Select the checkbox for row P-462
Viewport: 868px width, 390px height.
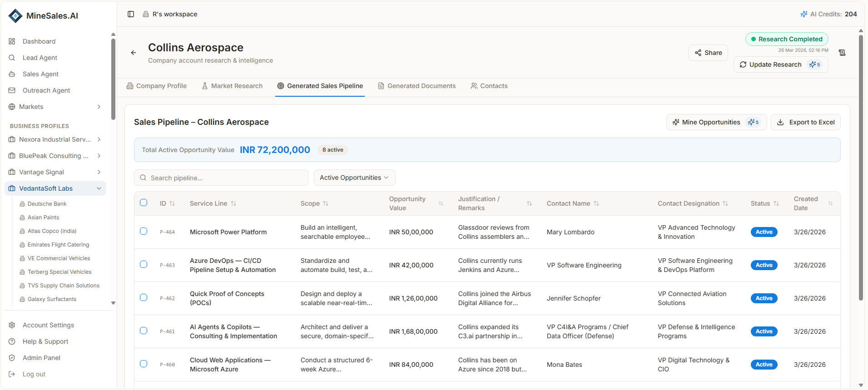pos(144,297)
